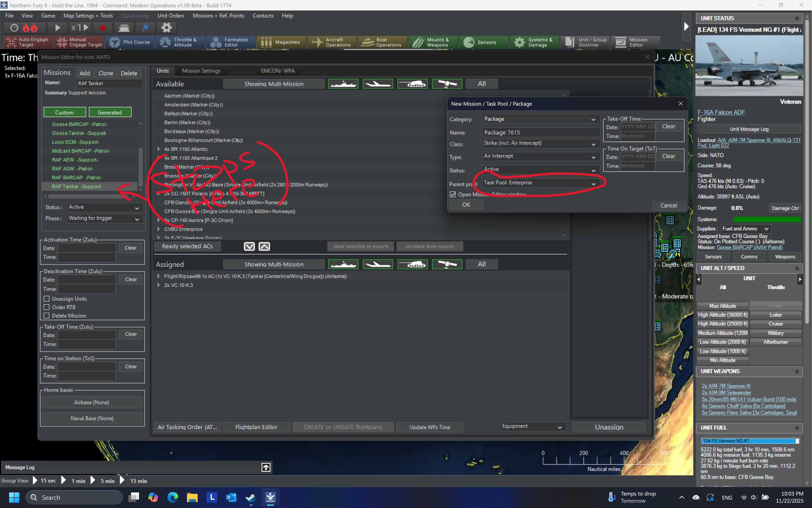Viewport: 812px width, 508px height.
Task: Open settings via the gear icon
Action: point(166,27)
